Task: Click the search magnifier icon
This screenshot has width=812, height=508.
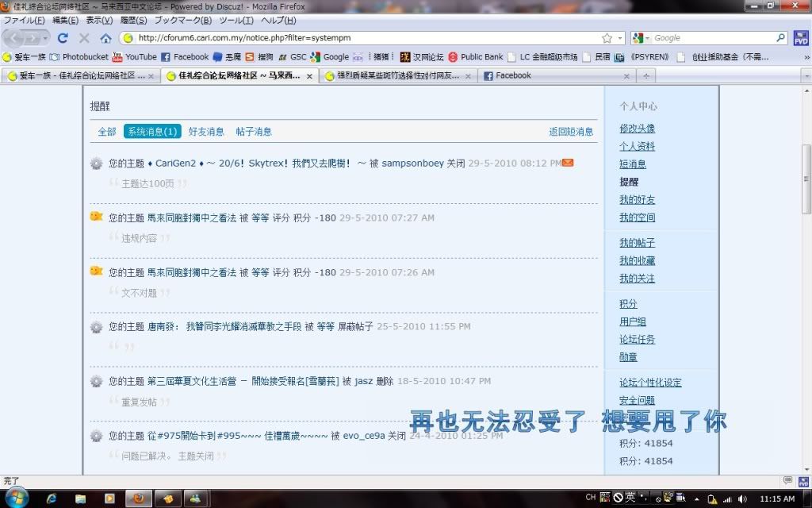Action: click(x=780, y=38)
